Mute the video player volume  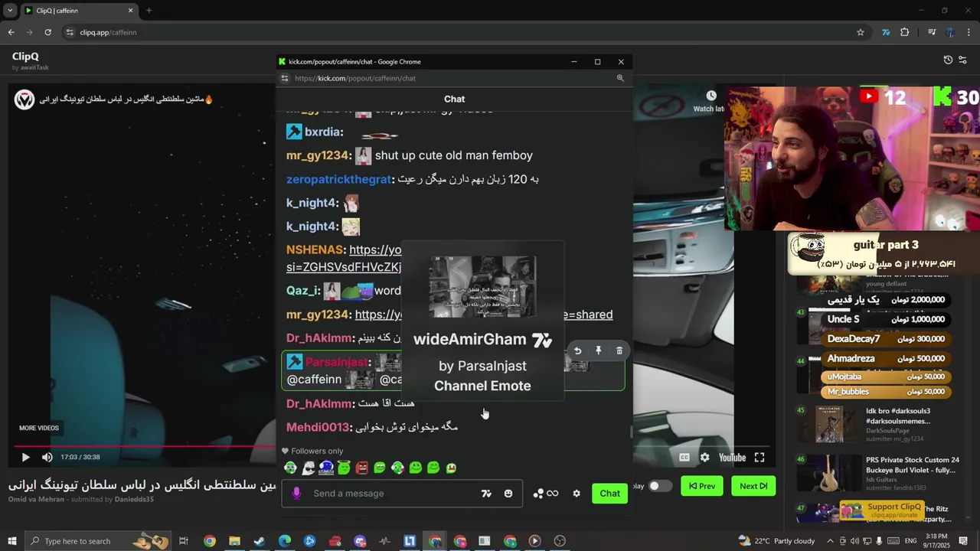[x=47, y=458]
